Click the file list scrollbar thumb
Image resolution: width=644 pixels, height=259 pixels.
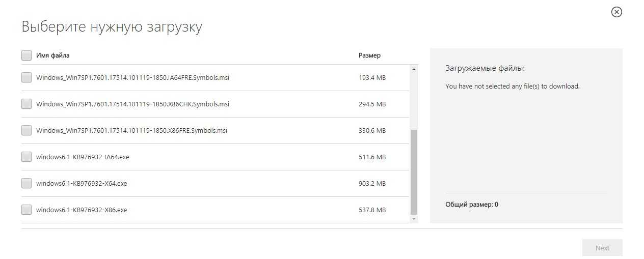pyautogui.click(x=414, y=171)
